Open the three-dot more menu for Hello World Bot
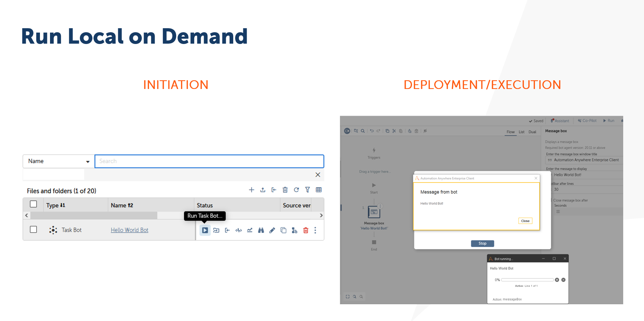The width and height of the screenshot is (644, 321). tap(315, 230)
